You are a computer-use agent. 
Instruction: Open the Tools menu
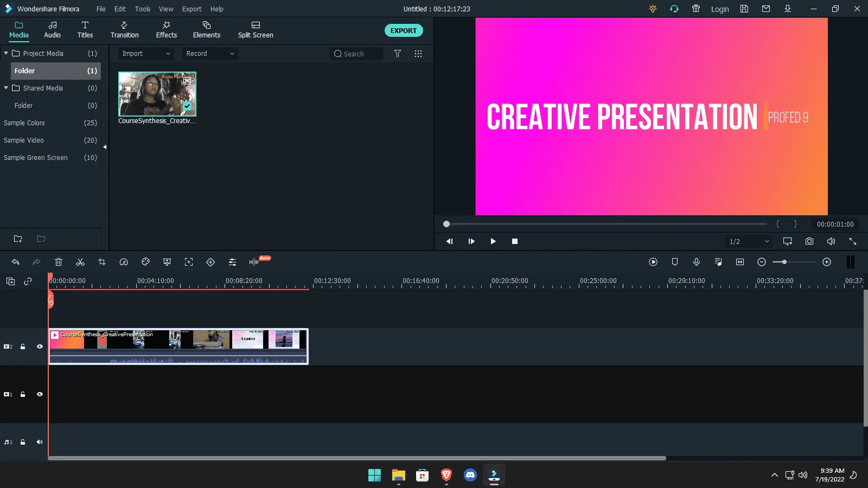143,9
